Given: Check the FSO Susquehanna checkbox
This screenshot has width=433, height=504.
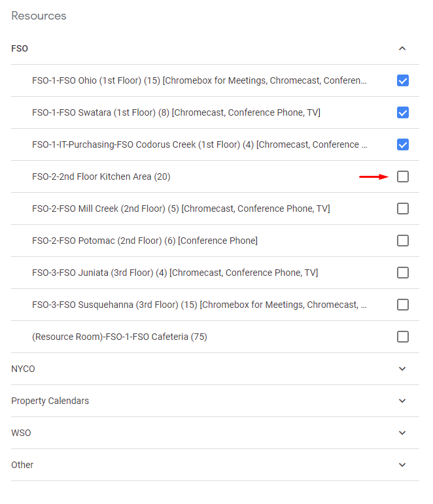Looking at the screenshot, I should (403, 305).
